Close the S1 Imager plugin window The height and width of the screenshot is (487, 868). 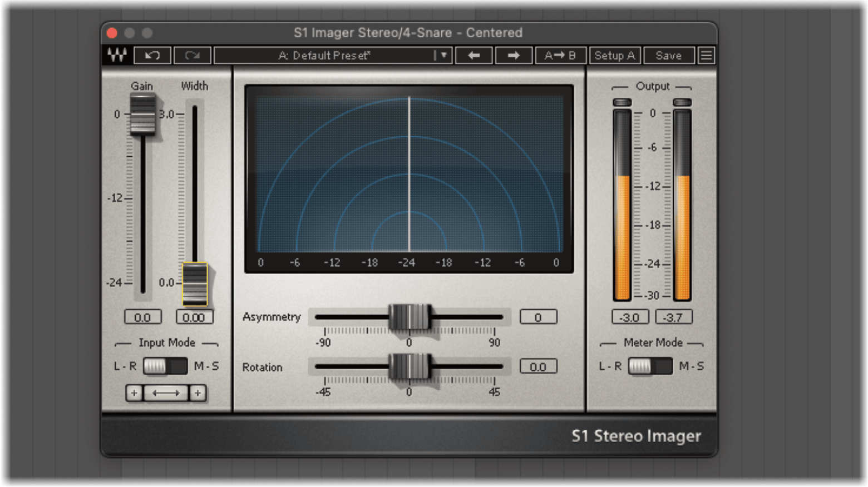(112, 33)
